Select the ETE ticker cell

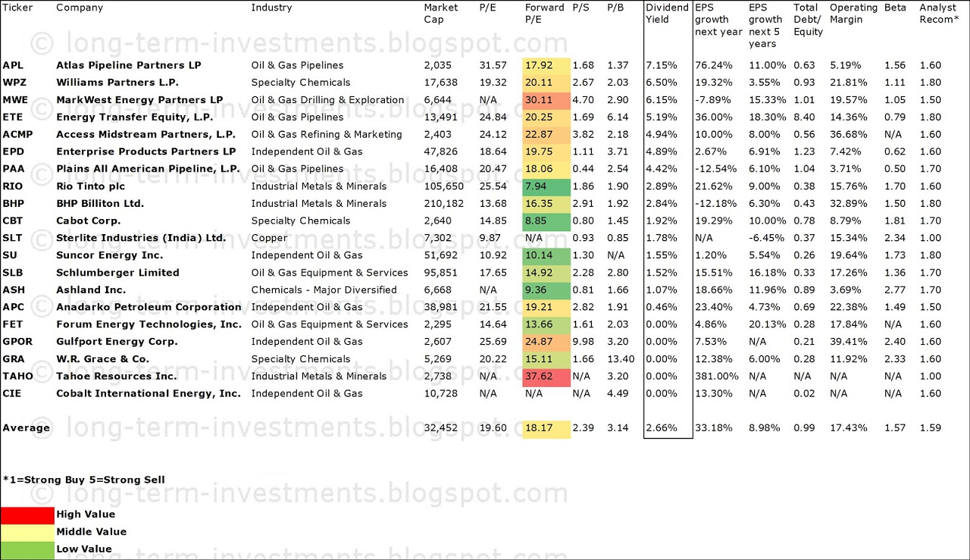12,117
